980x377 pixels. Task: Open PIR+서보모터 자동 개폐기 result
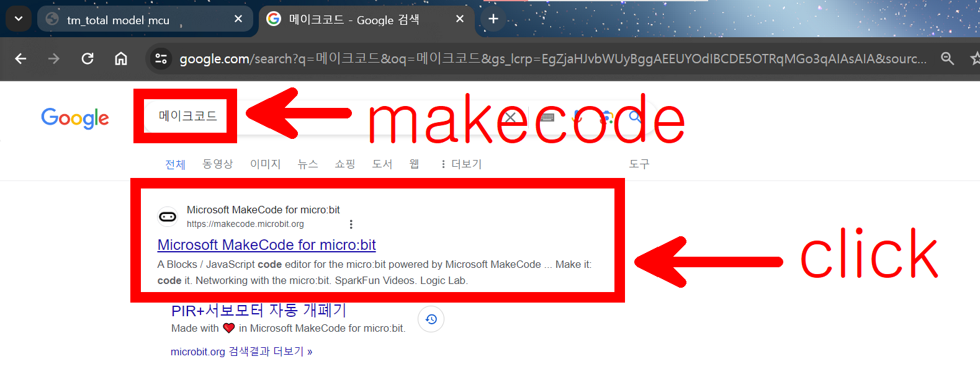[259, 310]
